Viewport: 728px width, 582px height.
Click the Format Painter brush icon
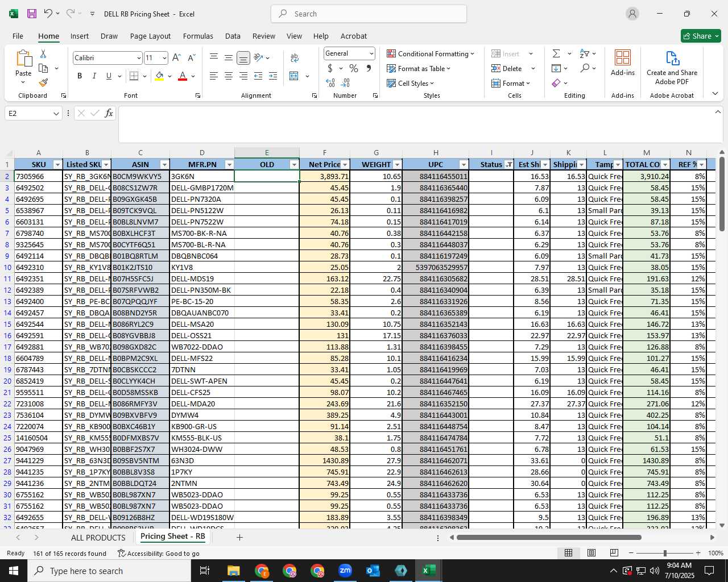(x=43, y=82)
